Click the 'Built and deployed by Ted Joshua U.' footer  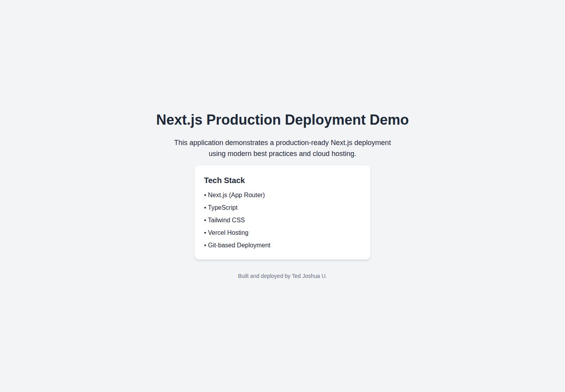282,276
